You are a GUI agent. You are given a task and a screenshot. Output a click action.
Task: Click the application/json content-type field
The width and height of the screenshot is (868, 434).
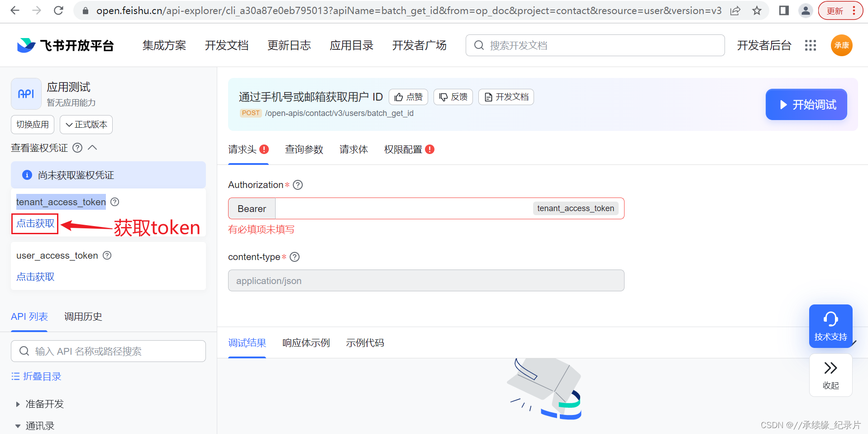(x=426, y=280)
